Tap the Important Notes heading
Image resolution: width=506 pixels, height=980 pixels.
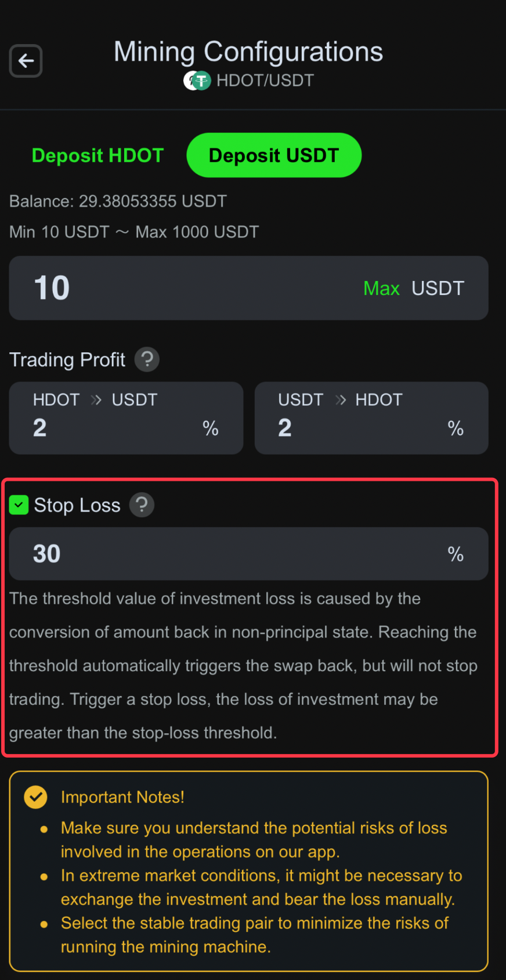[x=122, y=797]
